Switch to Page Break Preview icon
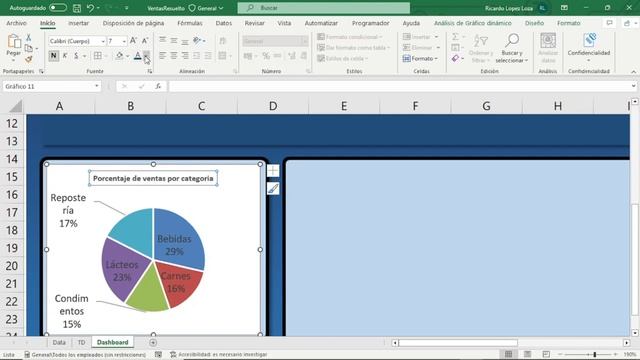The width and height of the screenshot is (640, 360). (546, 354)
